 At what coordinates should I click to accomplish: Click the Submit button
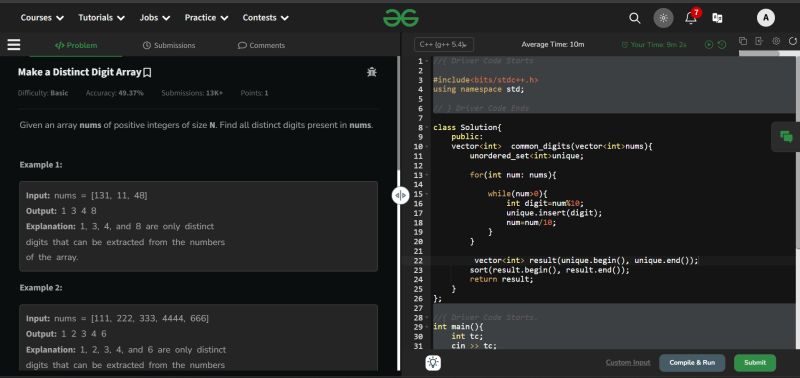coord(755,363)
